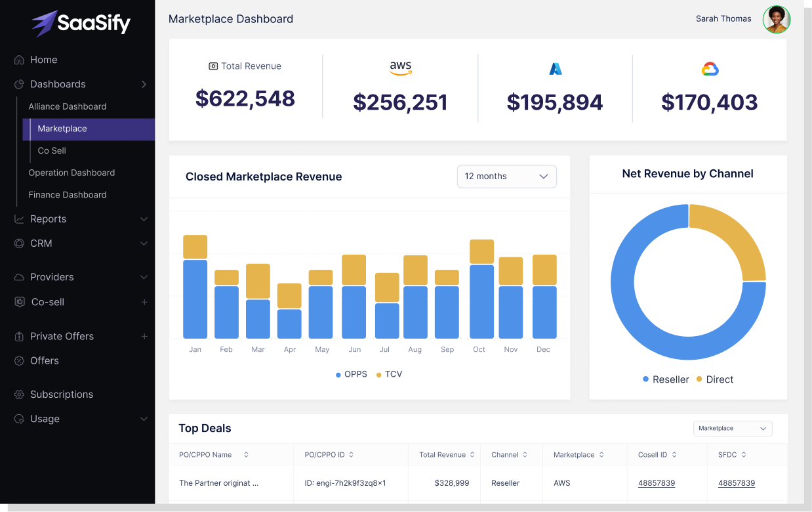812x512 pixels.
Task: Click the Home icon in sidebar
Action: pyautogui.click(x=19, y=60)
